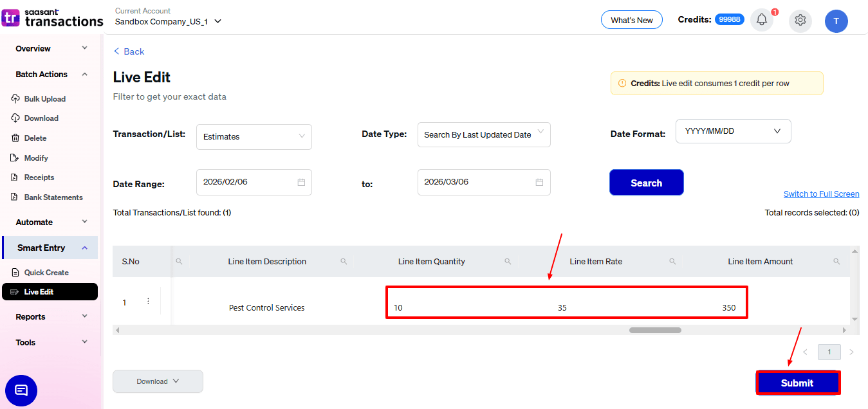Click the user avatar T icon
868x409 pixels.
[x=836, y=21]
